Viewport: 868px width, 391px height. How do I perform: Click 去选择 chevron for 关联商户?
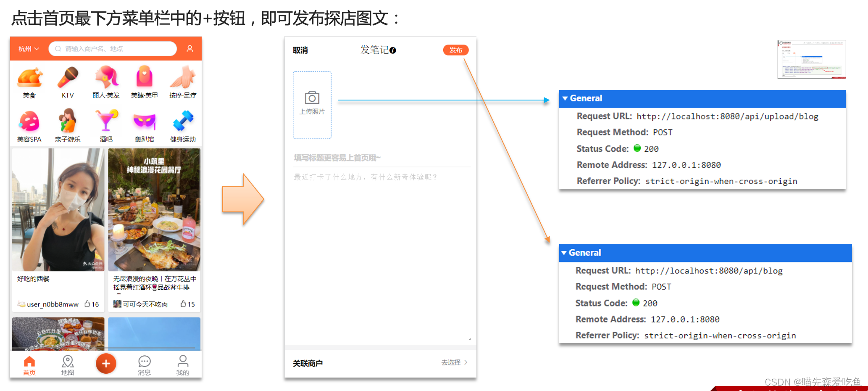(x=455, y=362)
